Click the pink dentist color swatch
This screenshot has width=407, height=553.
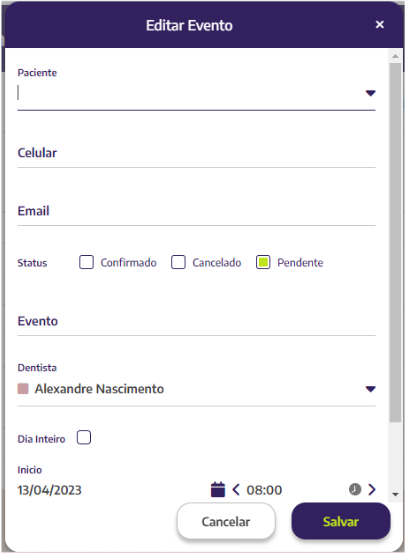tap(23, 389)
